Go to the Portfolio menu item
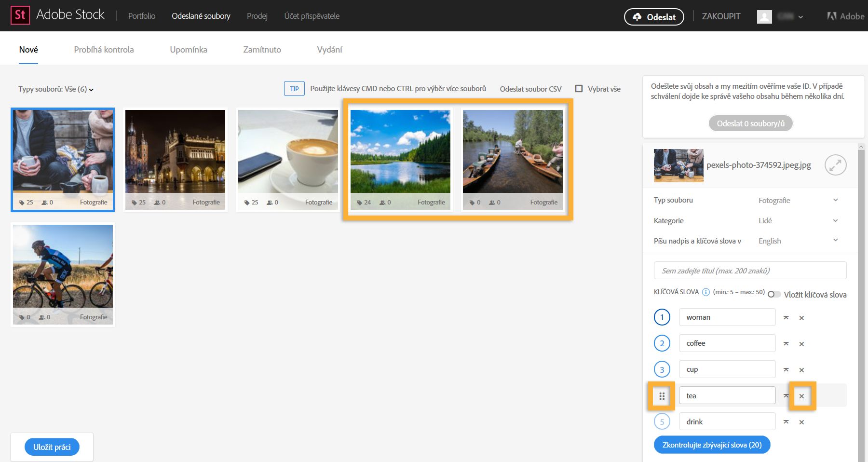This screenshot has height=462, width=868. point(142,16)
